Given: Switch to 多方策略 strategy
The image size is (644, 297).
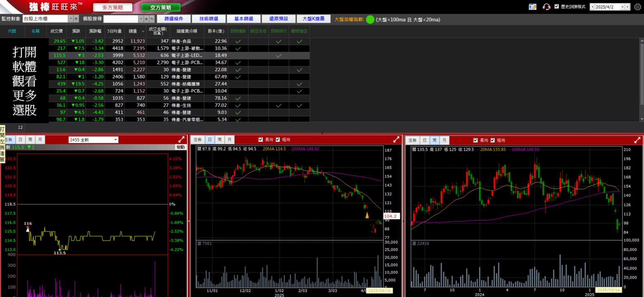Looking at the screenshot, I should pos(113,7).
